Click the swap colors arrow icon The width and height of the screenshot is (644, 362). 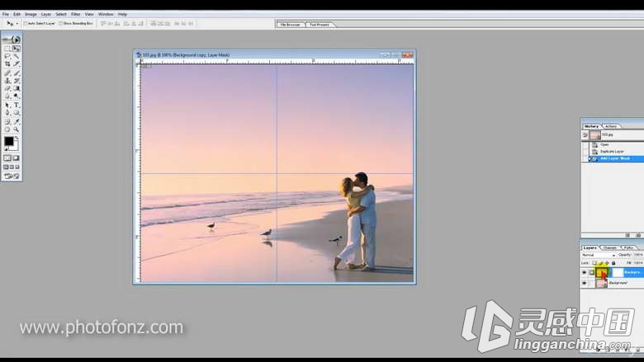coord(17,138)
